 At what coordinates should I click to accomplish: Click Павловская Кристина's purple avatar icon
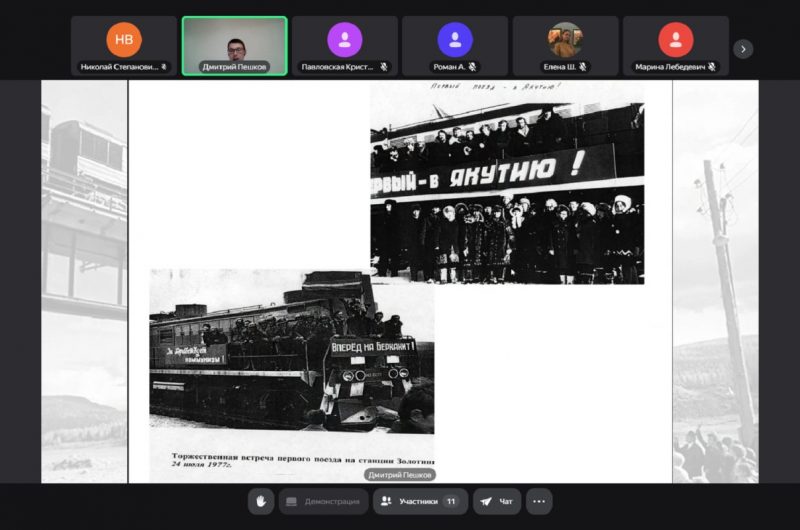pos(345,39)
